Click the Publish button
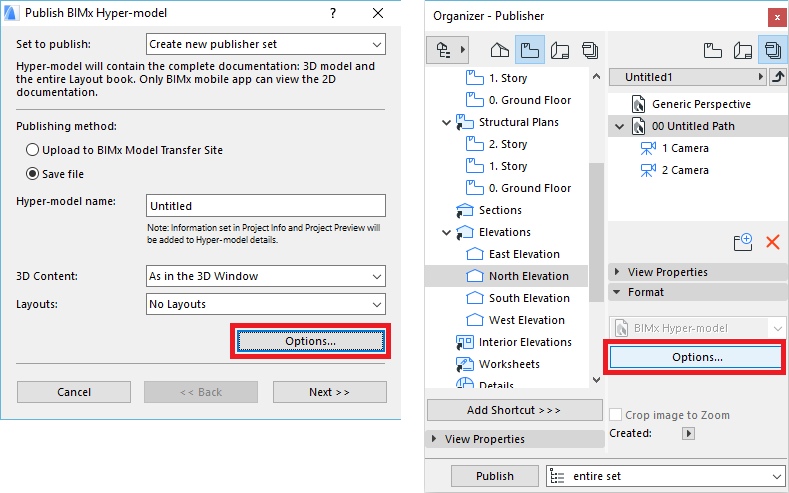This screenshot has width=789, height=493. [x=495, y=476]
